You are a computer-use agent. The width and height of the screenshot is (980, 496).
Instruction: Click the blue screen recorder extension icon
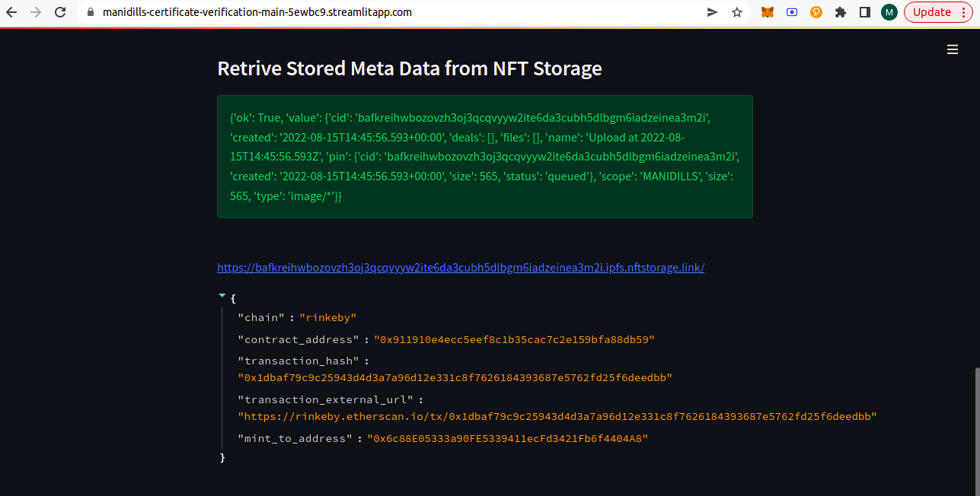792,12
